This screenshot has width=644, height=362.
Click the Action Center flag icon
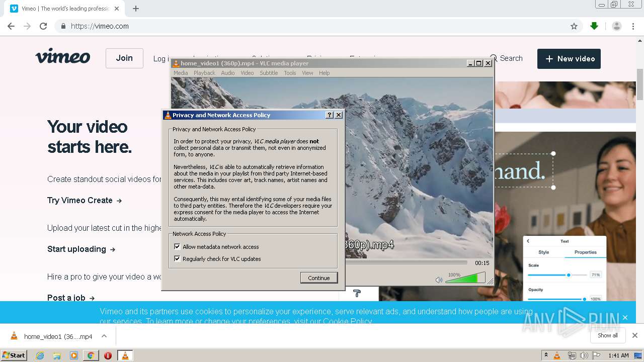(596, 355)
